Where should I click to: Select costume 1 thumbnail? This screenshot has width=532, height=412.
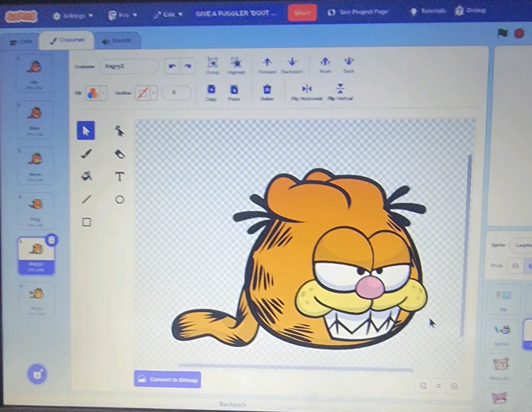pos(35,73)
